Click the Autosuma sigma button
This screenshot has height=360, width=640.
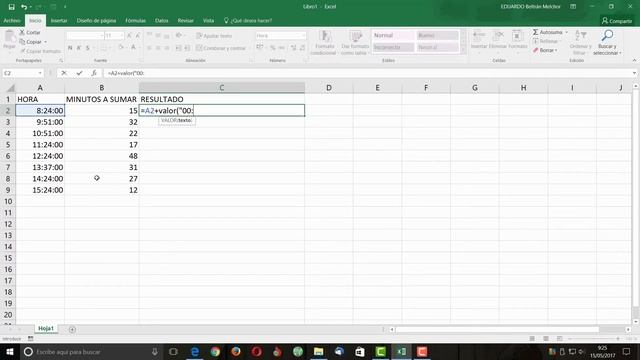pos(547,32)
